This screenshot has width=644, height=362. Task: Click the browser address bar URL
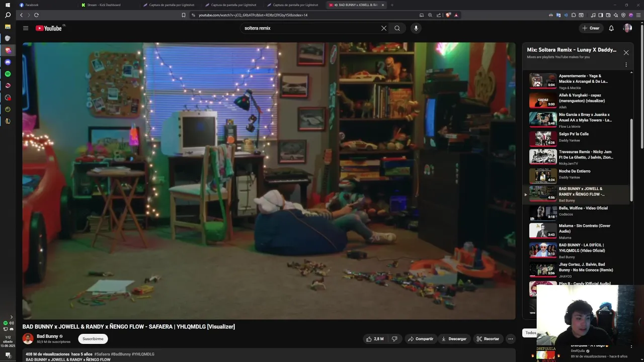[253, 15]
